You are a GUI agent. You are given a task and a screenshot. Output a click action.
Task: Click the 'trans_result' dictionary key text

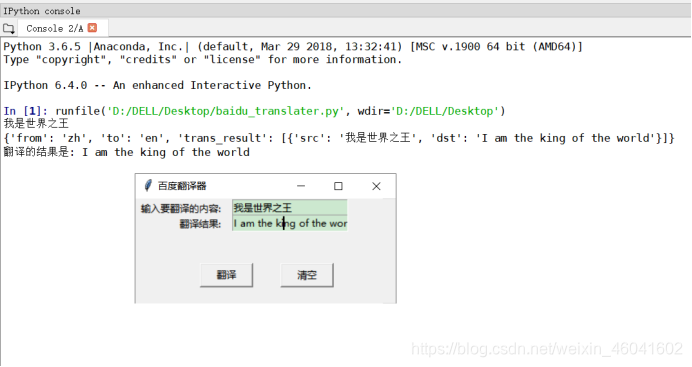click(x=226, y=138)
